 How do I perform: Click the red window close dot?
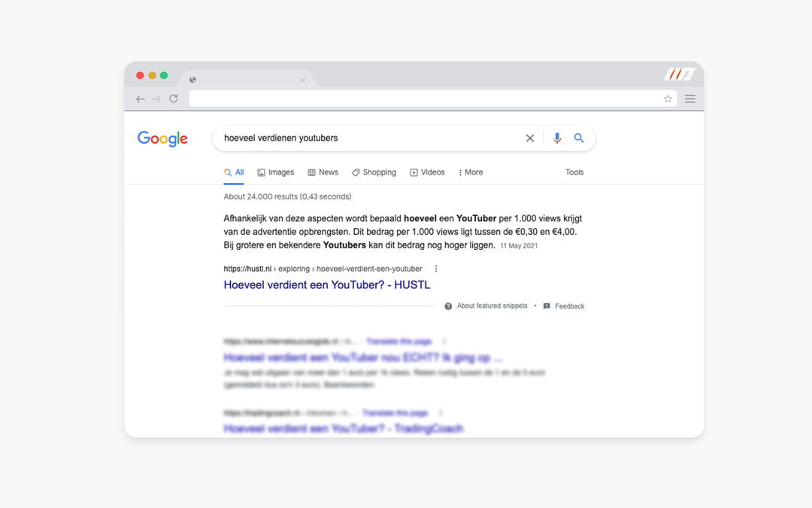(x=140, y=75)
